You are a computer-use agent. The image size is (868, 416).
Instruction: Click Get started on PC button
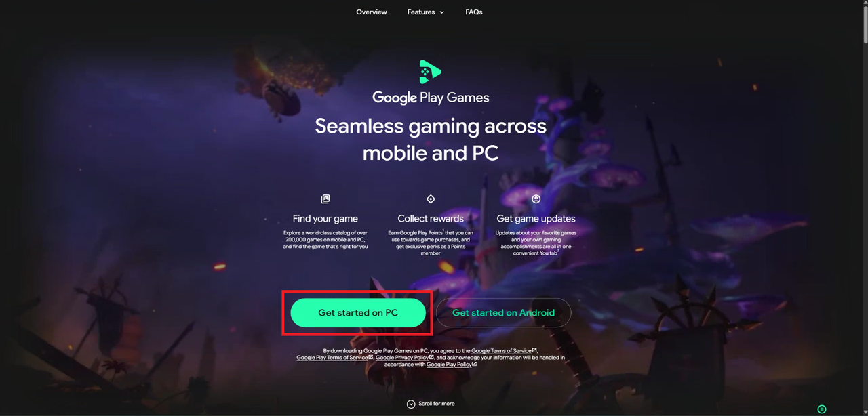(358, 313)
